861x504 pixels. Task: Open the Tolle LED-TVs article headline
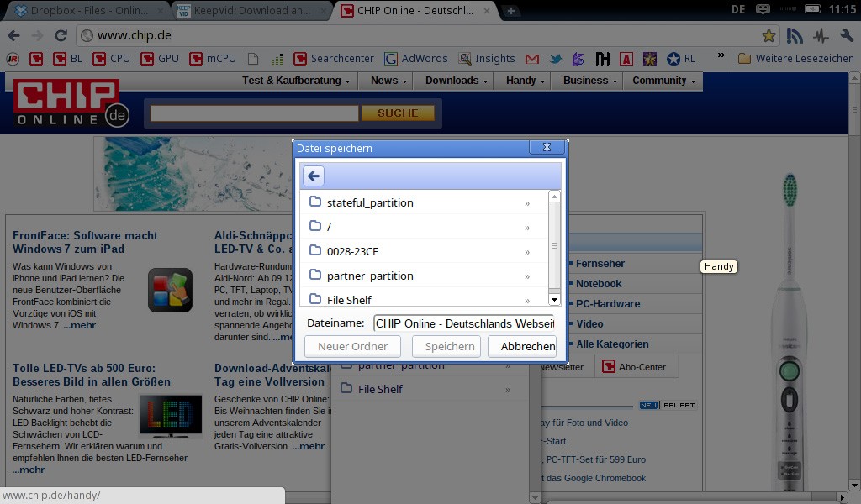[92, 375]
